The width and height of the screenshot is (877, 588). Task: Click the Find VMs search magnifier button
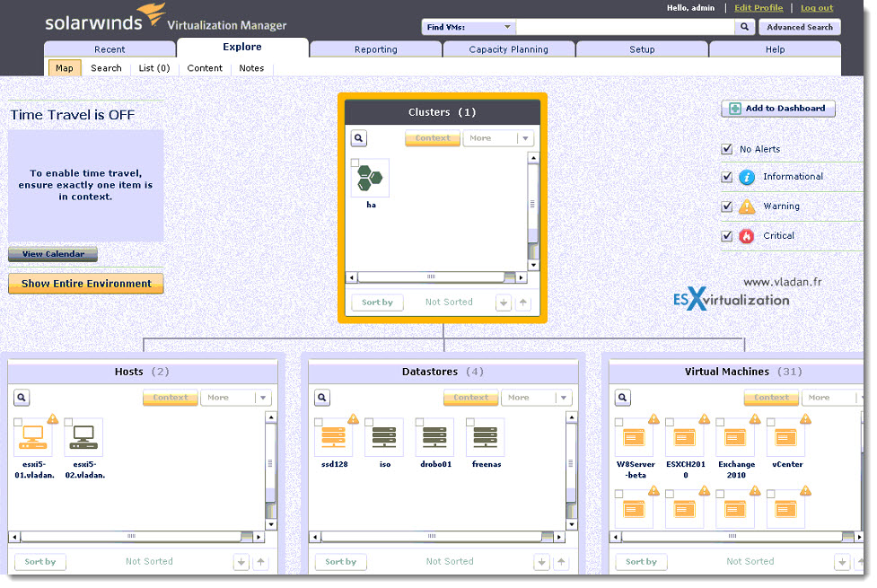pyautogui.click(x=744, y=27)
